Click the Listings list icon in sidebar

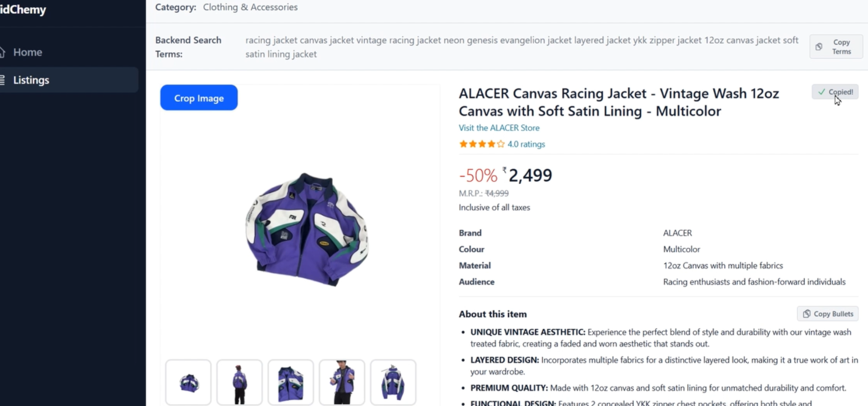pyautogui.click(x=2, y=80)
